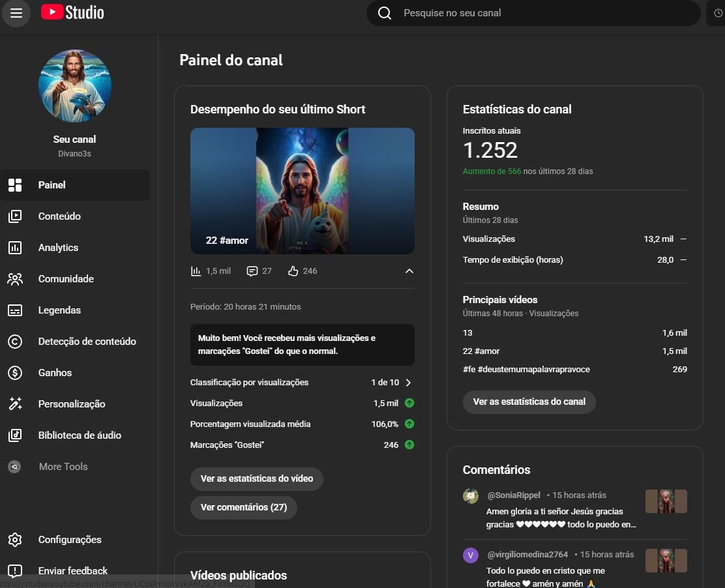Click Ver as estatísticas do canal
Image resolution: width=725 pixels, height=588 pixels.
tap(529, 402)
